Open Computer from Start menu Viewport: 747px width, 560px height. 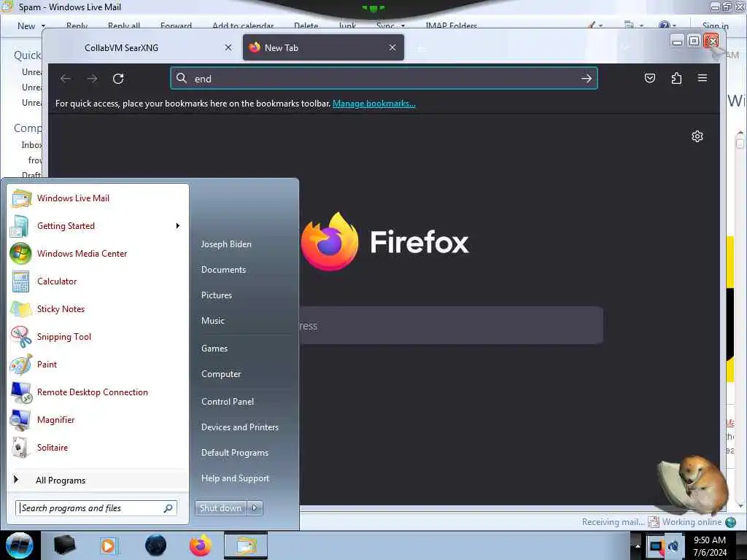tap(221, 374)
